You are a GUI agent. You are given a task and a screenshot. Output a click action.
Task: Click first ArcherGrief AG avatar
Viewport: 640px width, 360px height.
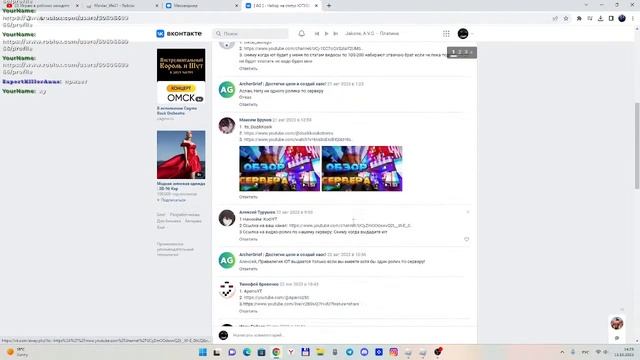pyautogui.click(x=227, y=90)
